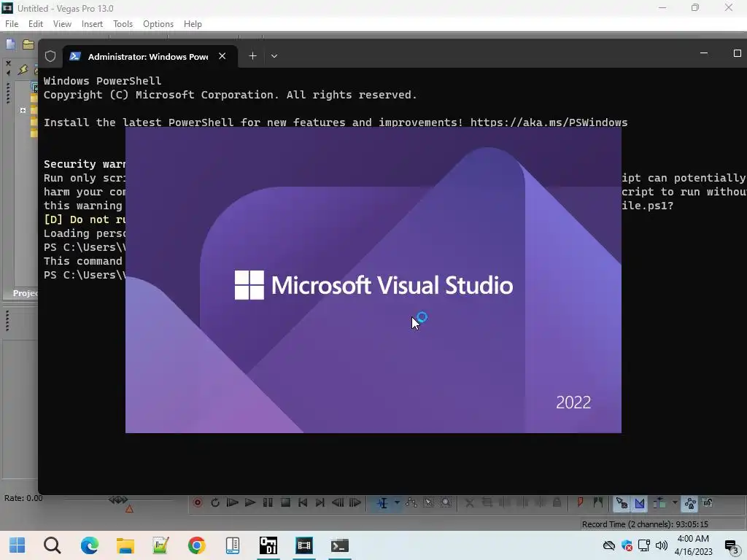Open File Explorer from the taskbar
Screen dimensions: 747x560
click(x=125, y=545)
